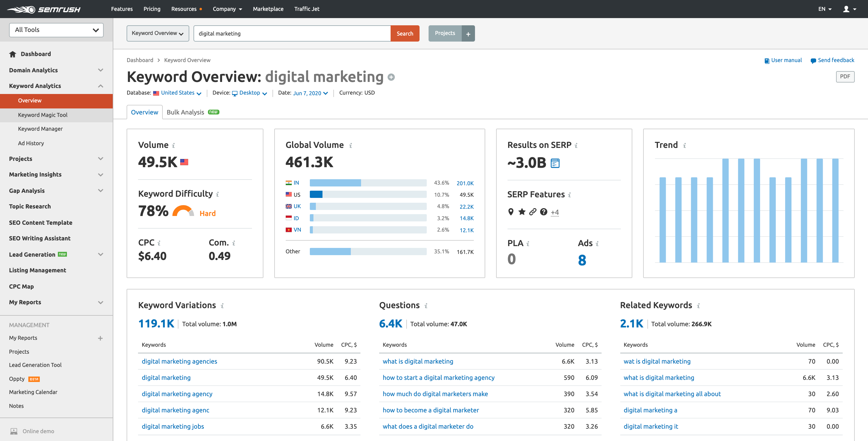Screen dimensions: 868x441
Task: Click the local pack pin icon
Action: tap(511, 211)
